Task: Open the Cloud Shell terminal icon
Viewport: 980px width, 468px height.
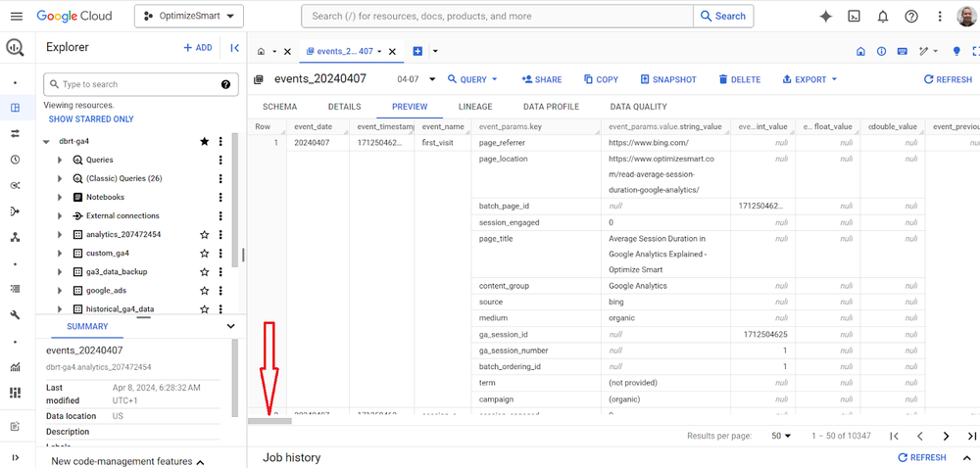Action: pos(855,17)
